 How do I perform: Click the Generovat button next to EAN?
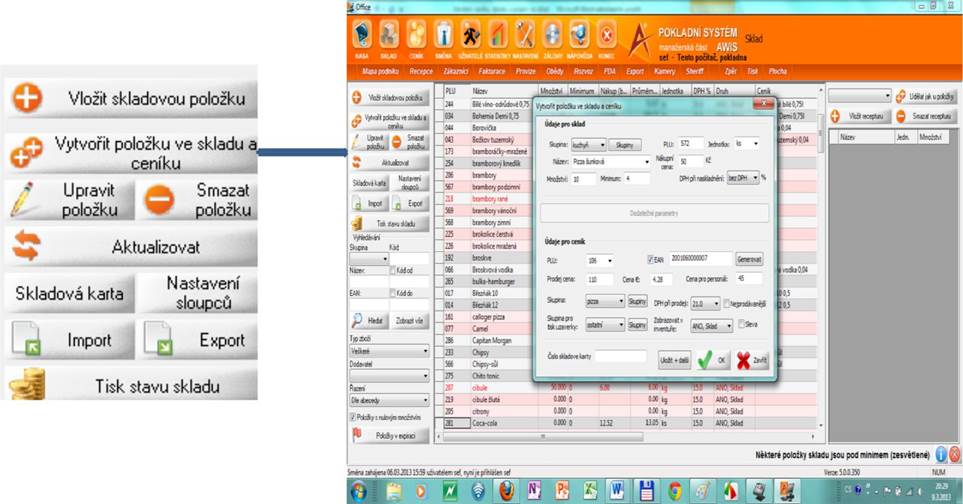(x=749, y=260)
